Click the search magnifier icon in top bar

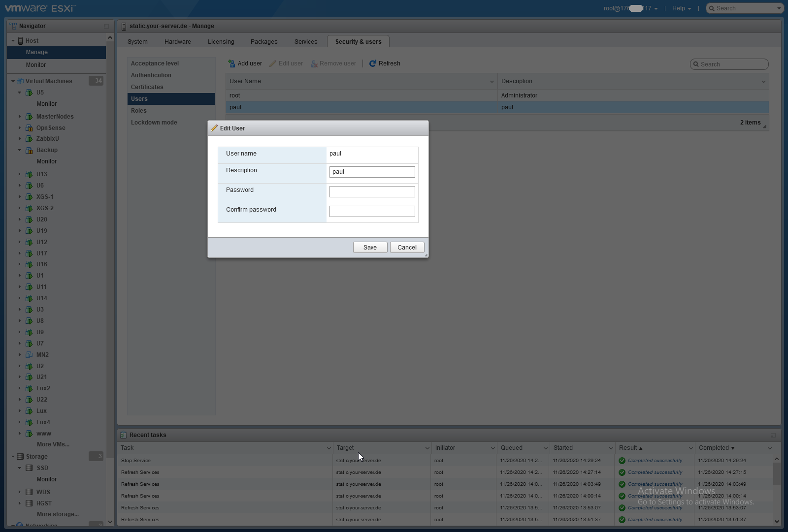coord(712,8)
